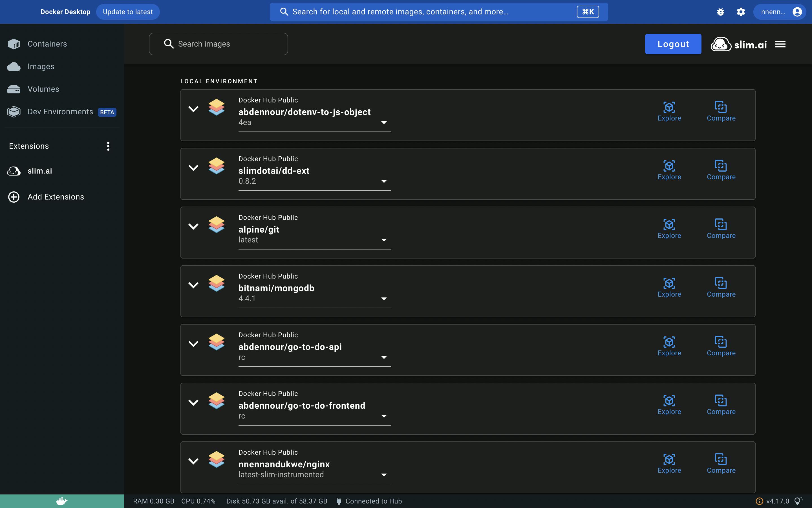Viewport: 812px width, 508px height.
Task: Open tag dropdown for abdennour/go-to-do-api
Action: [314, 358]
